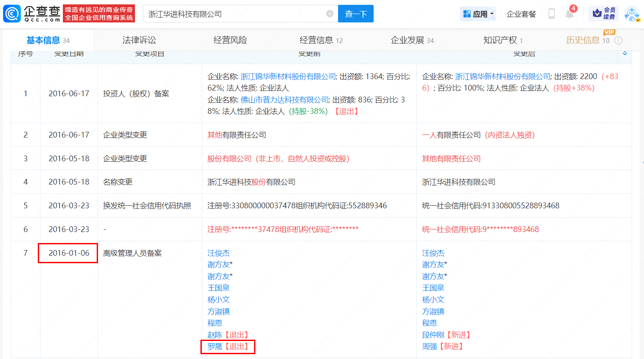The image size is (644, 359).
Task: Open the 佛山市普力达科技有限公司 link
Action: [284, 100]
